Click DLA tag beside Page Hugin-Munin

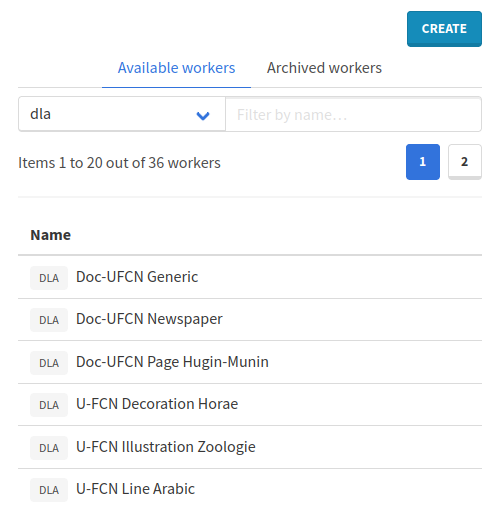(x=49, y=363)
